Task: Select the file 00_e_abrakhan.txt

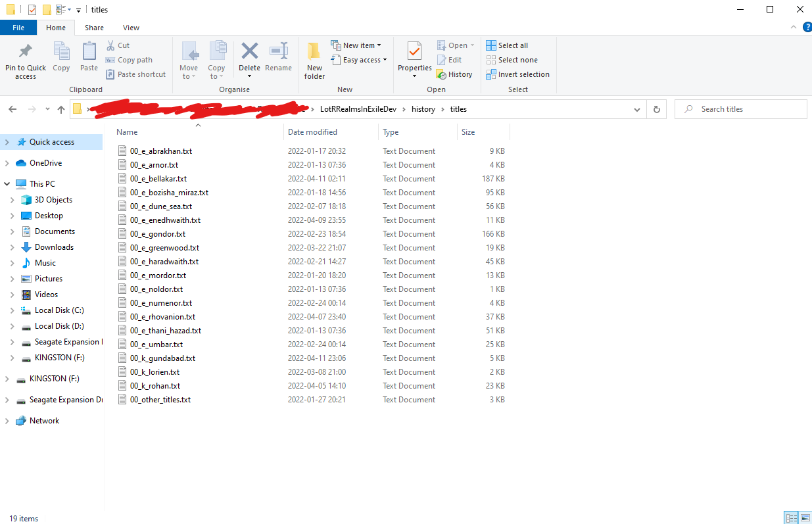Action: (x=161, y=151)
